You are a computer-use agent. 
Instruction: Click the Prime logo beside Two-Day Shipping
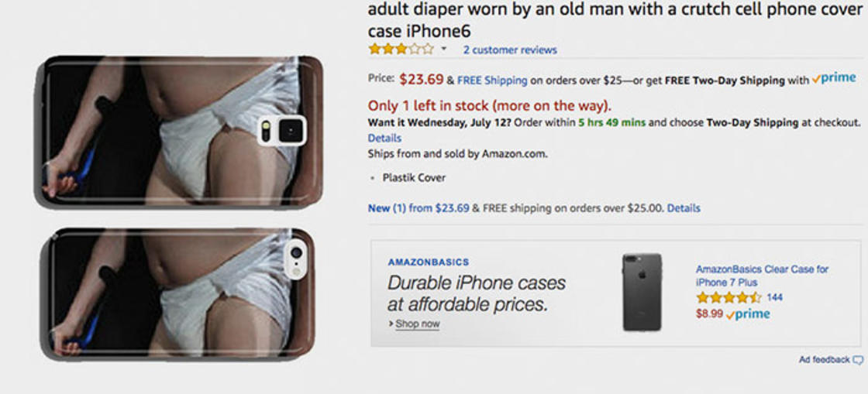click(834, 79)
